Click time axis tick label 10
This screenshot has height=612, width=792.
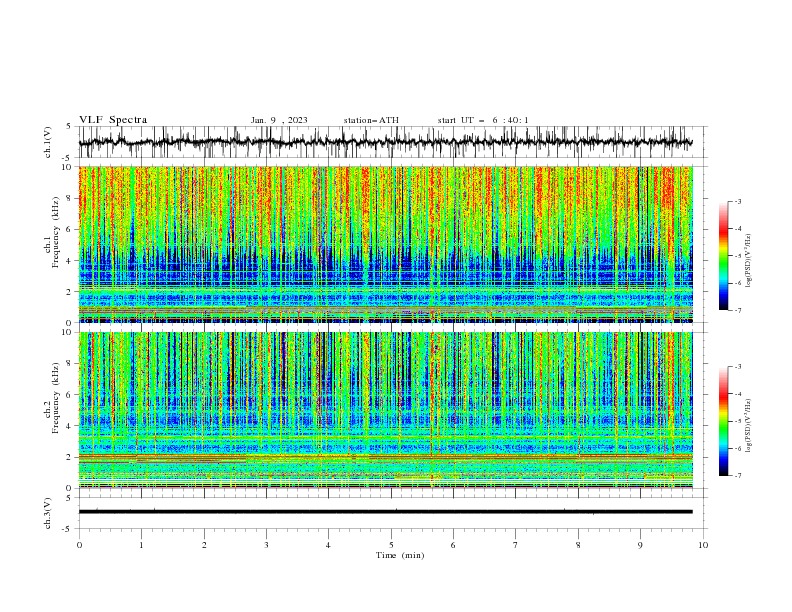point(703,545)
